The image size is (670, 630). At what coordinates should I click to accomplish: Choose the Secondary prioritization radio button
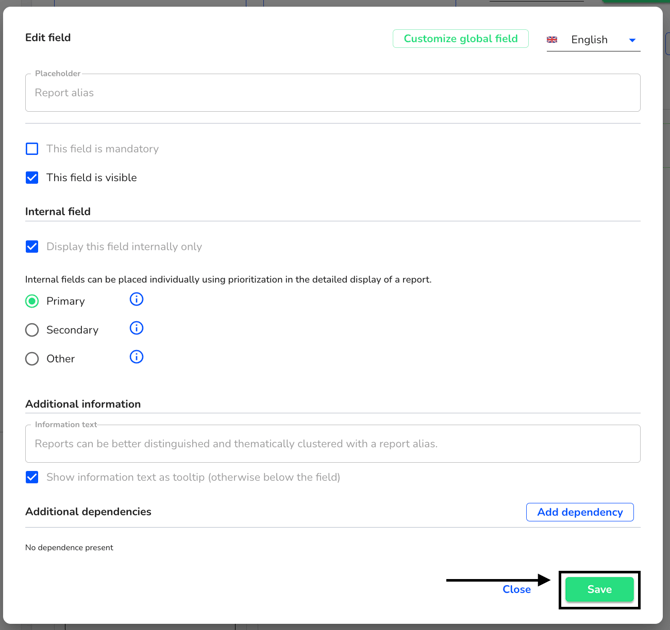pyautogui.click(x=32, y=330)
